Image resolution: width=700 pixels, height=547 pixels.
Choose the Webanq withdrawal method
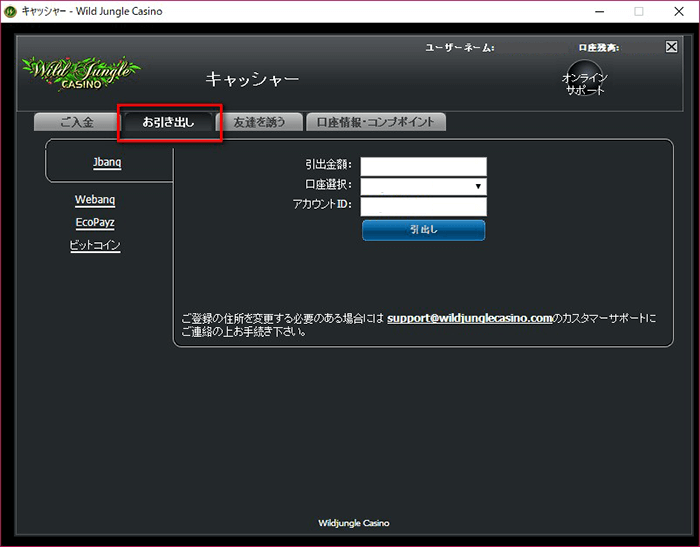point(95,200)
